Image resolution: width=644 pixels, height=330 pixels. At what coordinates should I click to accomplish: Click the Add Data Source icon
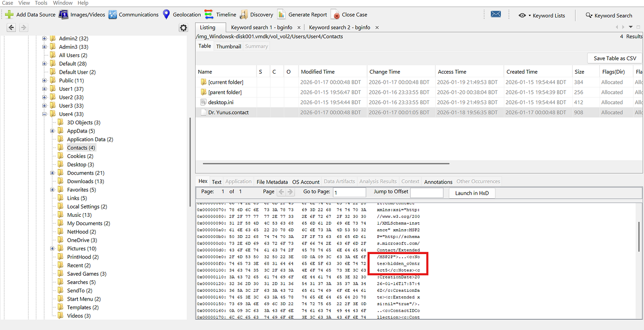tap(9, 15)
